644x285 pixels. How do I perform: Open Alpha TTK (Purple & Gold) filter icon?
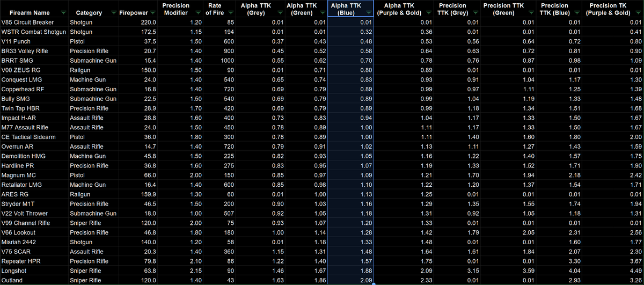[428, 12]
